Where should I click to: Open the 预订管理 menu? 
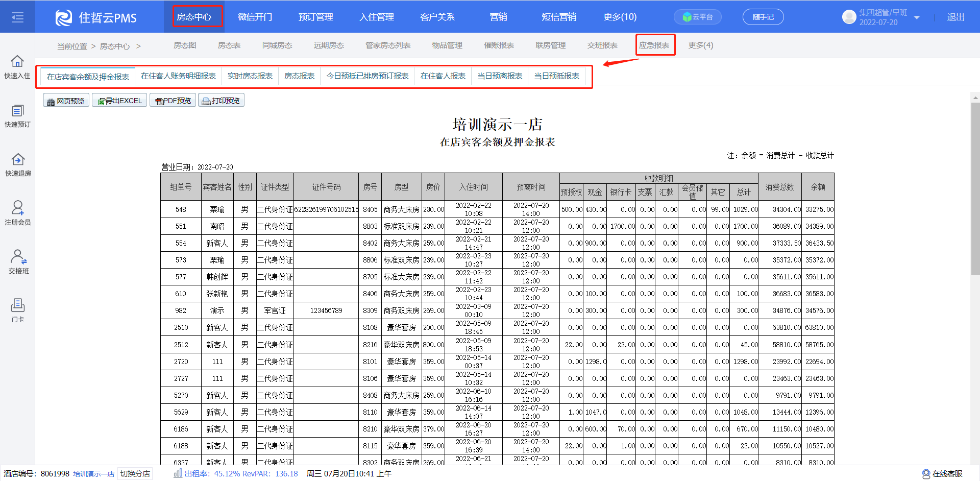pos(315,17)
